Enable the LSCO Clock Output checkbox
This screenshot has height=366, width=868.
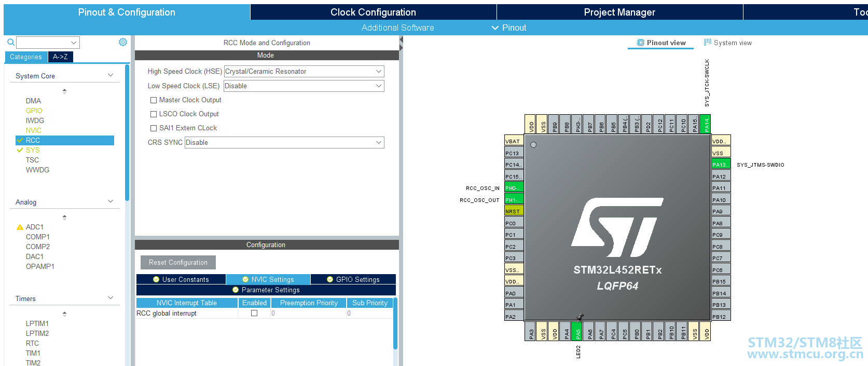coord(154,114)
